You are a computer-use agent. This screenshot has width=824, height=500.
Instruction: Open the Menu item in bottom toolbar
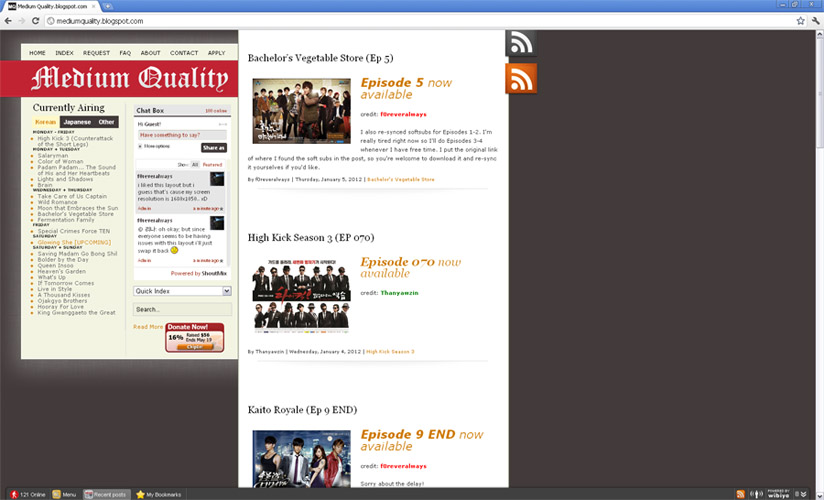pyautogui.click(x=64, y=494)
